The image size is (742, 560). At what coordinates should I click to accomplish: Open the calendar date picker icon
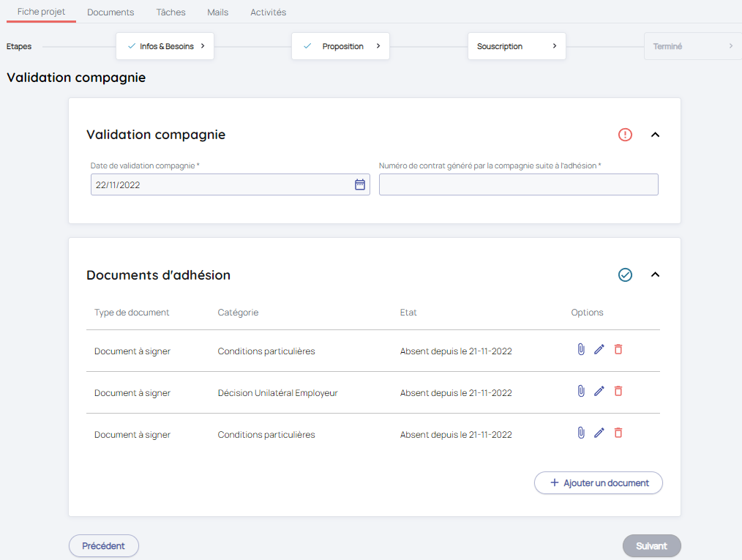[x=360, y=184]
